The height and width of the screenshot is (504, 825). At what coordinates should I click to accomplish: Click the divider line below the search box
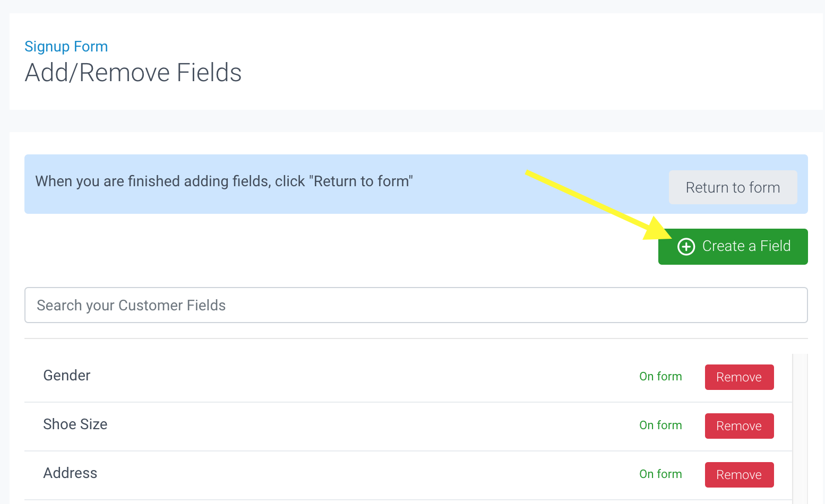click(416, 338)
